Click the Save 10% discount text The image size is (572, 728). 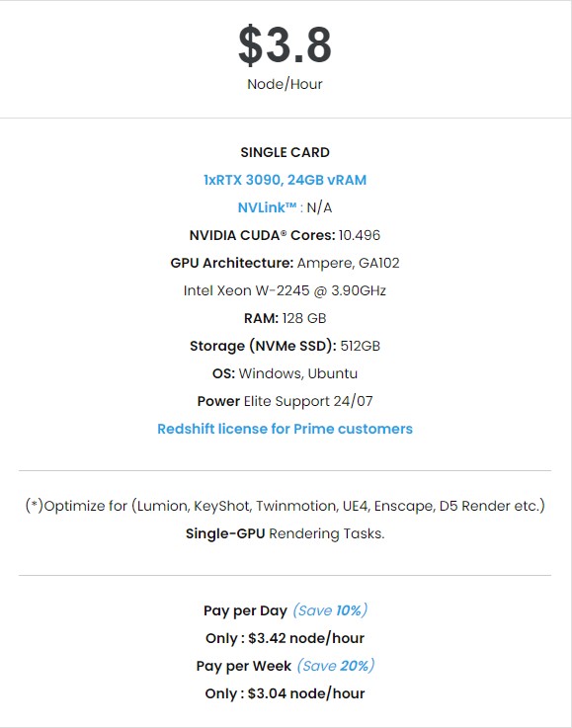coord(330,610)
